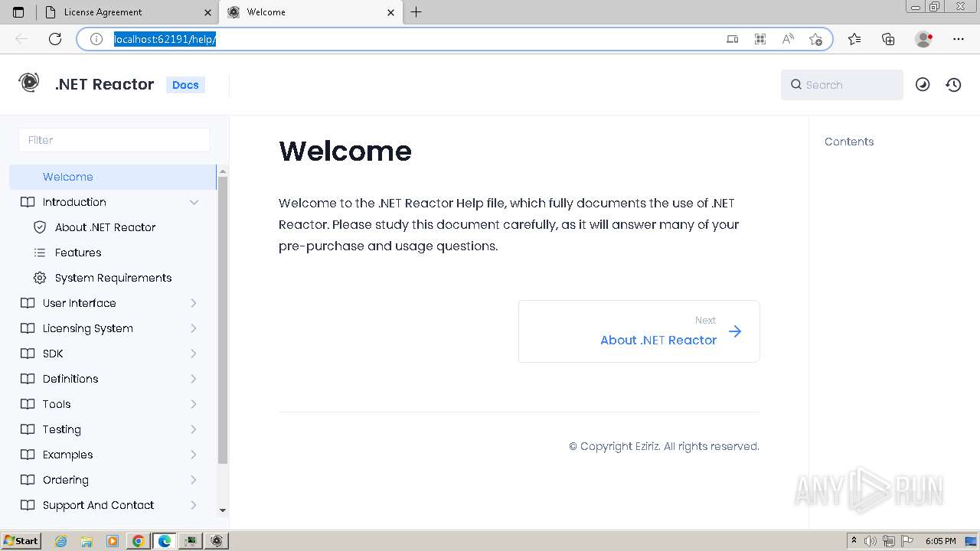980x551 pixels.
Task: Click the SDK book icon
Action: point(28,354)
